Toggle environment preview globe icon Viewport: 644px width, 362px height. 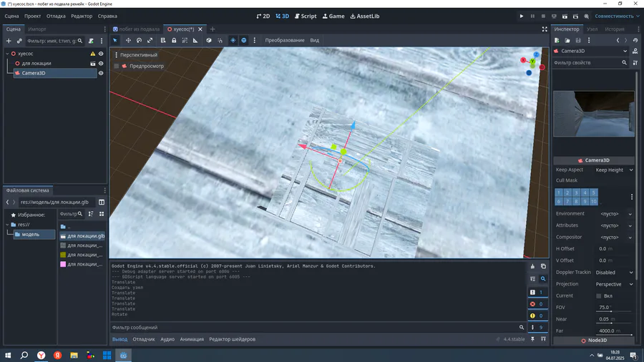pyautogui.click(x=244, y=40)
